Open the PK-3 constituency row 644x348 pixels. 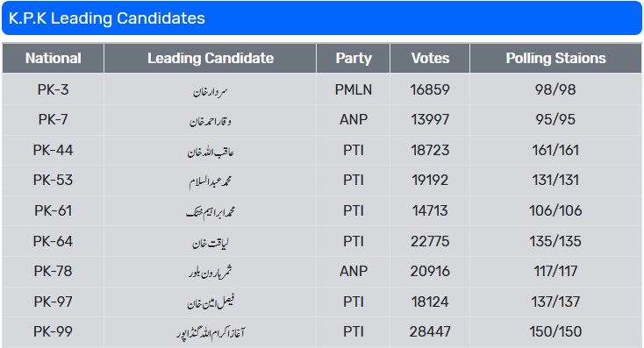click(322, 89)
